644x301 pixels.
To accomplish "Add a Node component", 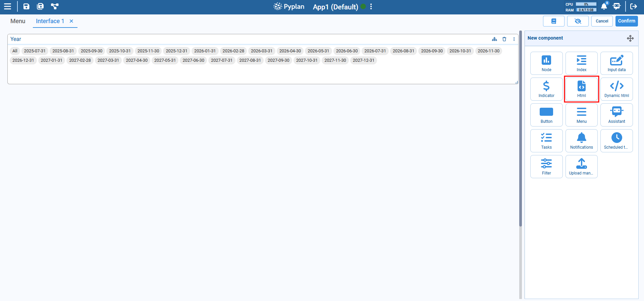I will pyautogui.click(x=546, y=63).
